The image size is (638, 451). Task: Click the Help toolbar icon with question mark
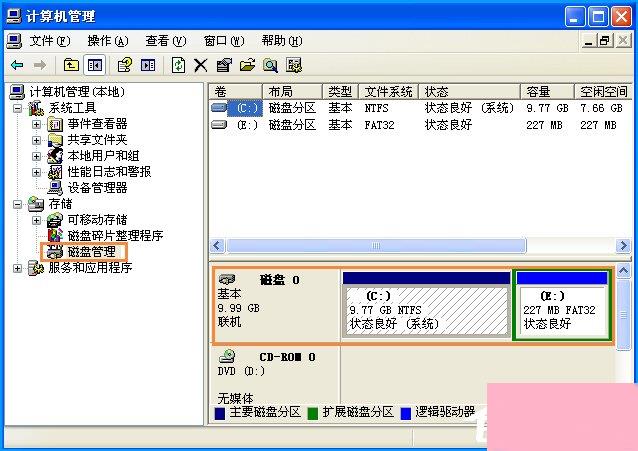point(125,65)
